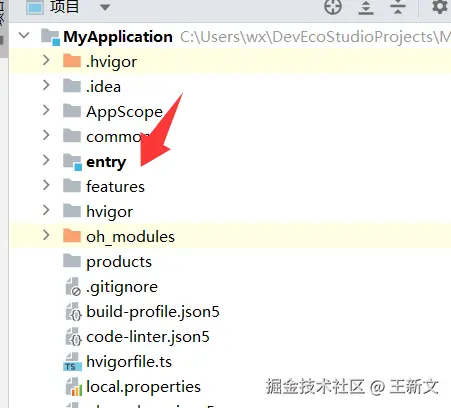
Task: Click the locate/select opened file crosshair icon
Action: pos(333,6)
